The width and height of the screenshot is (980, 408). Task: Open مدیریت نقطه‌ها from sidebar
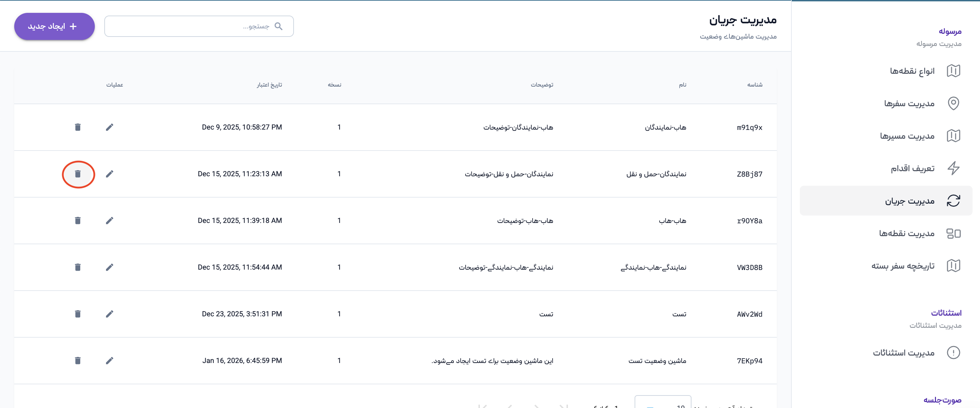point(907,233)
